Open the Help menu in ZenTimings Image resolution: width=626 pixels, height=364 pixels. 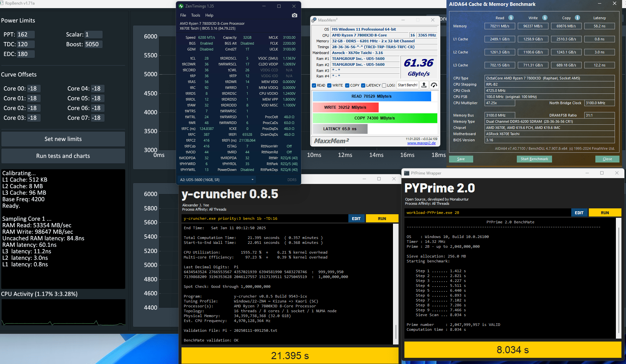tap(209, 15)
